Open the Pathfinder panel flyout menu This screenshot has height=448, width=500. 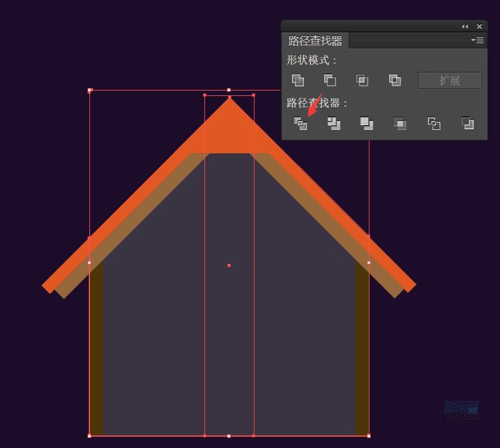pos(477,41)
